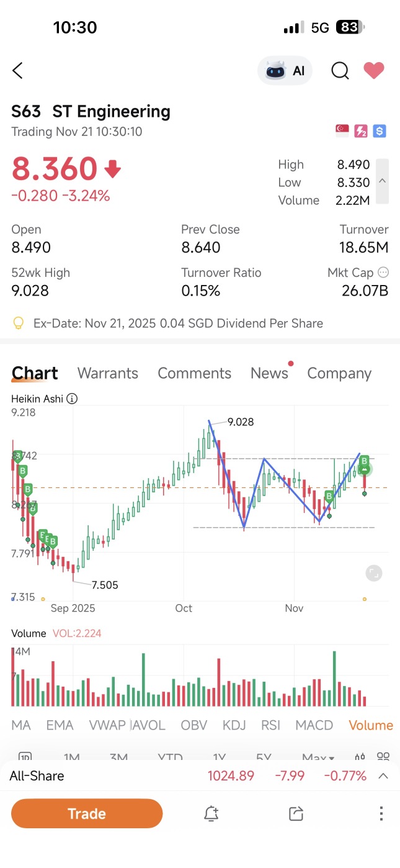Open the Max timeframe dropdown

[318, 757]
